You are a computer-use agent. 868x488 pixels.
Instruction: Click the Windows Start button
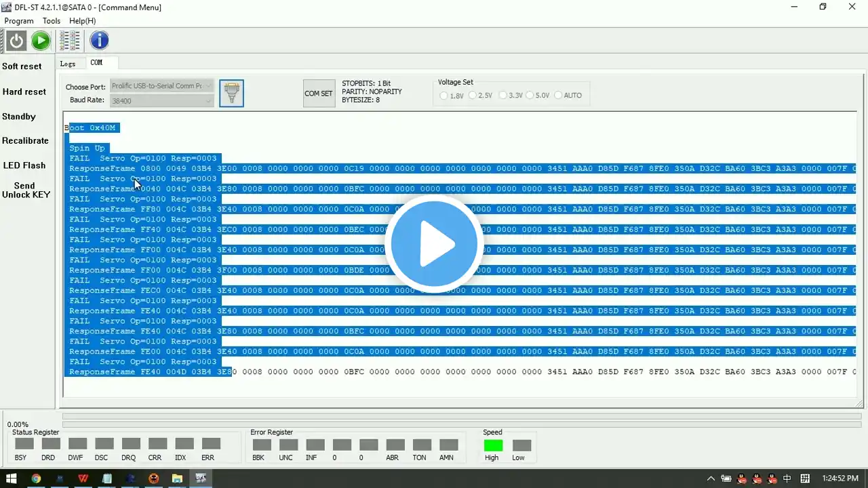12,479
